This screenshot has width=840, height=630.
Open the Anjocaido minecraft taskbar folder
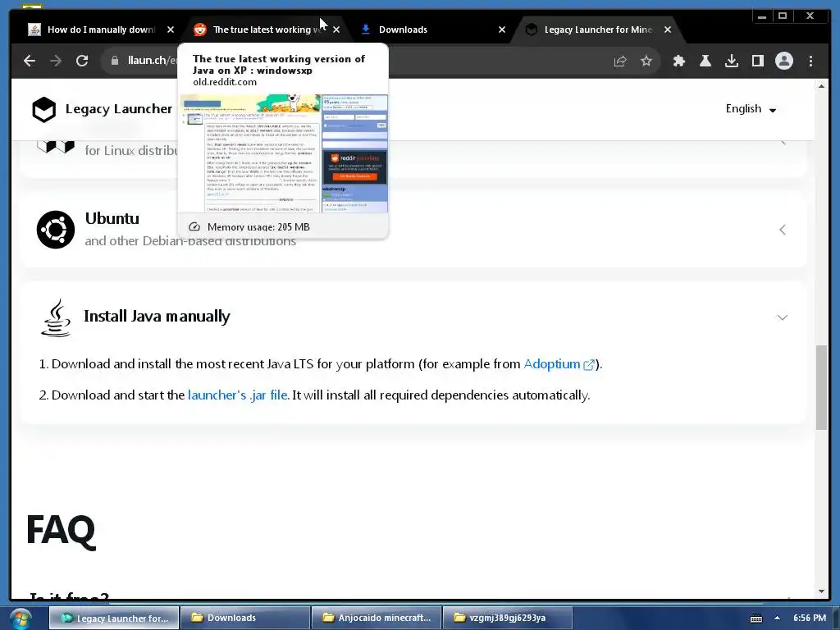click(x=377, y=619)
